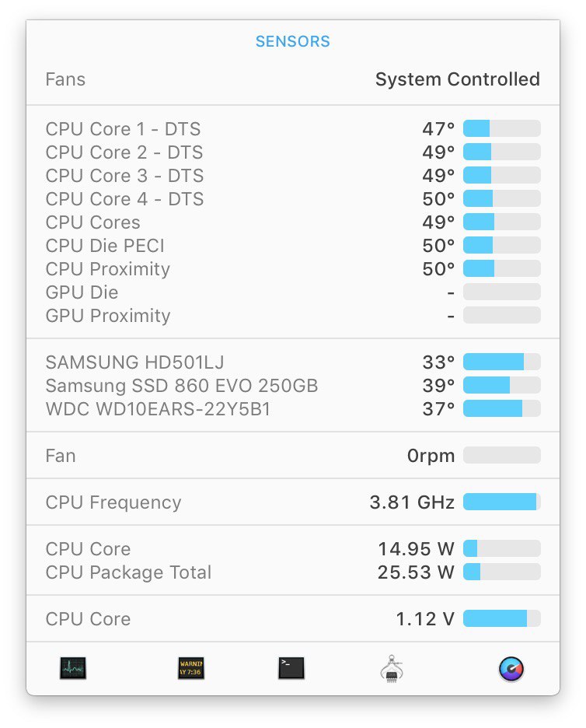586x728 pixels.
Task: Select the CPU Proximity sensor row
Action: [293, 269]
